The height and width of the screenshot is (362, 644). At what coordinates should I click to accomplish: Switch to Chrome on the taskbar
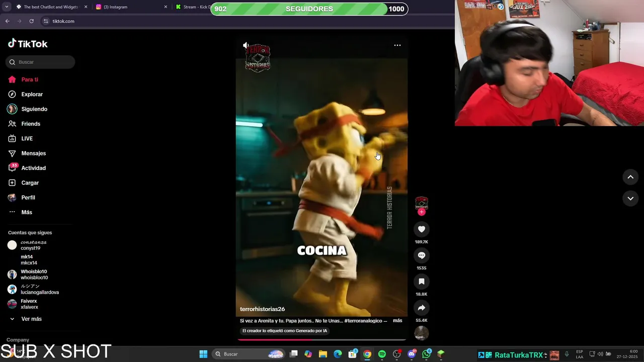(x=367, y=354)
